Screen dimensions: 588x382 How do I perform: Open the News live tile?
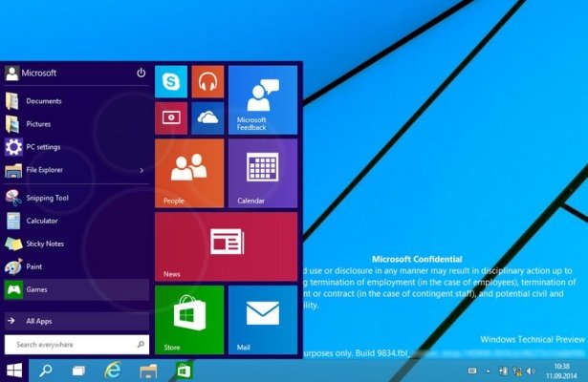tap(226, 245)
